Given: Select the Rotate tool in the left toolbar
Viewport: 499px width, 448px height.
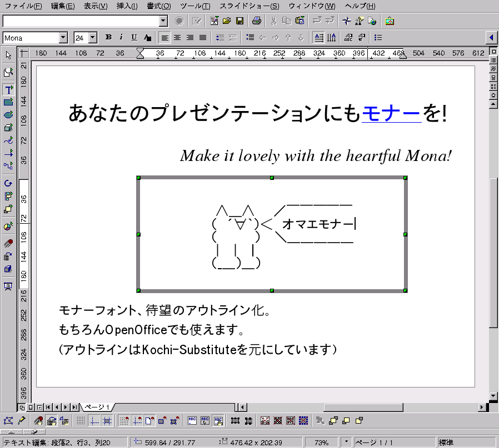Looking at the screenshot, I should point(8,183).
